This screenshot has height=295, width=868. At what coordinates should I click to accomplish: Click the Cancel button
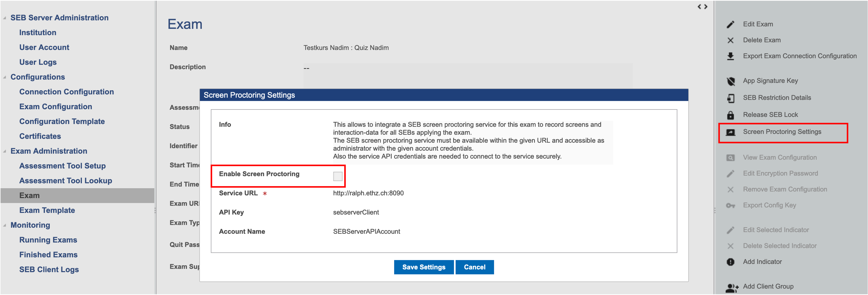475,267
